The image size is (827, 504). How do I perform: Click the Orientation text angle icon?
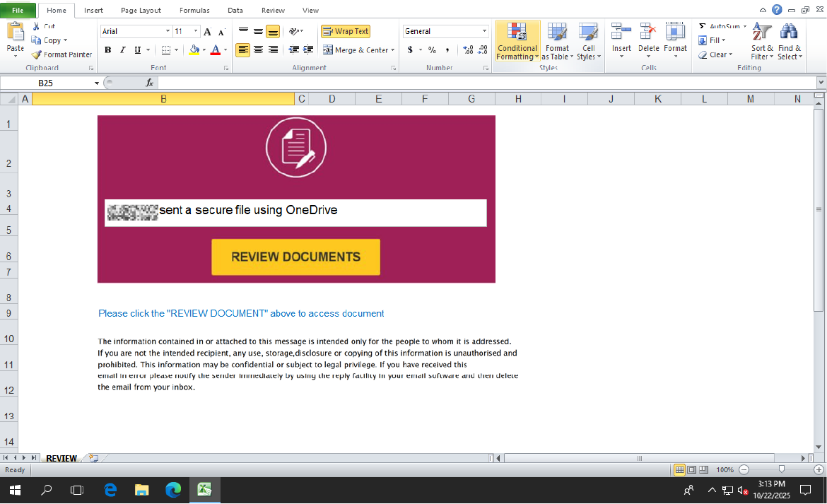[x=294, y=32]
